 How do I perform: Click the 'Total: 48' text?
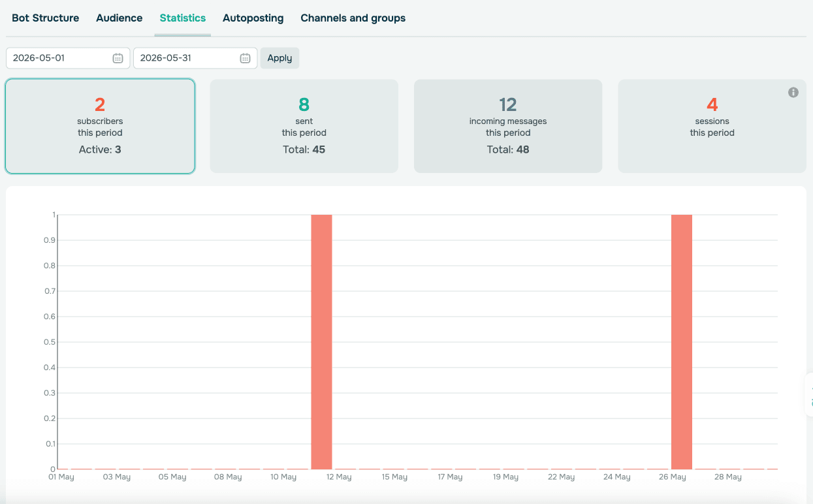pos(508,150)
